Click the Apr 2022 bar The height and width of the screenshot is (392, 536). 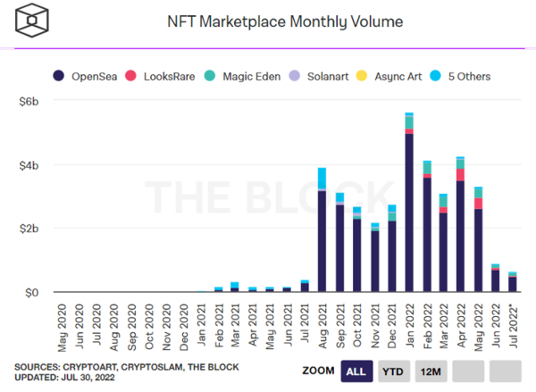coord(460,224)
